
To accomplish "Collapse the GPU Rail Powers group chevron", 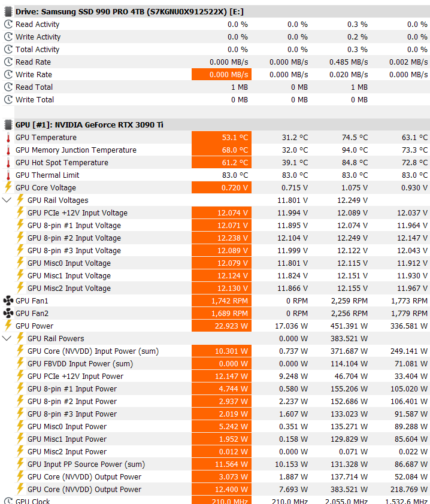I will (x=7, y=338).
